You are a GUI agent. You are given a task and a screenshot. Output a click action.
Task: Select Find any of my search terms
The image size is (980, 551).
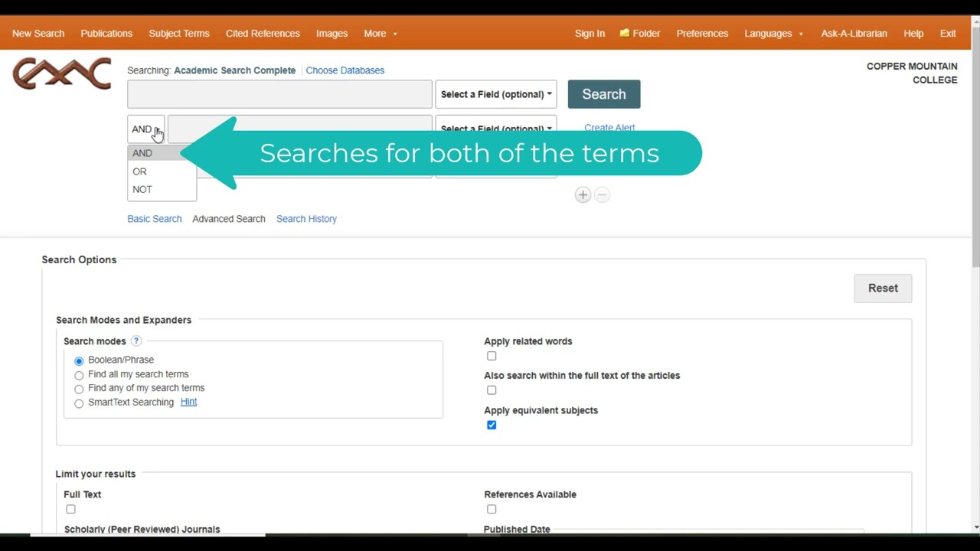click(x=79, y=389)
